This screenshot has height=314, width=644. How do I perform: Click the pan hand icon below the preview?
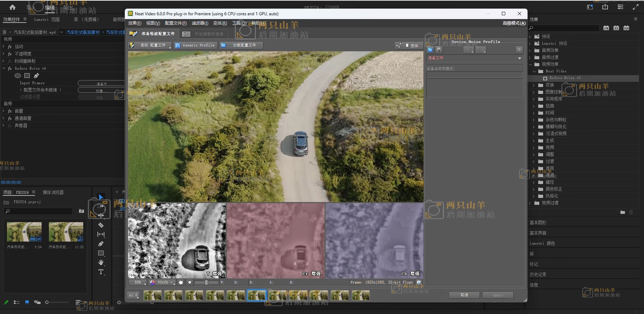181,282
